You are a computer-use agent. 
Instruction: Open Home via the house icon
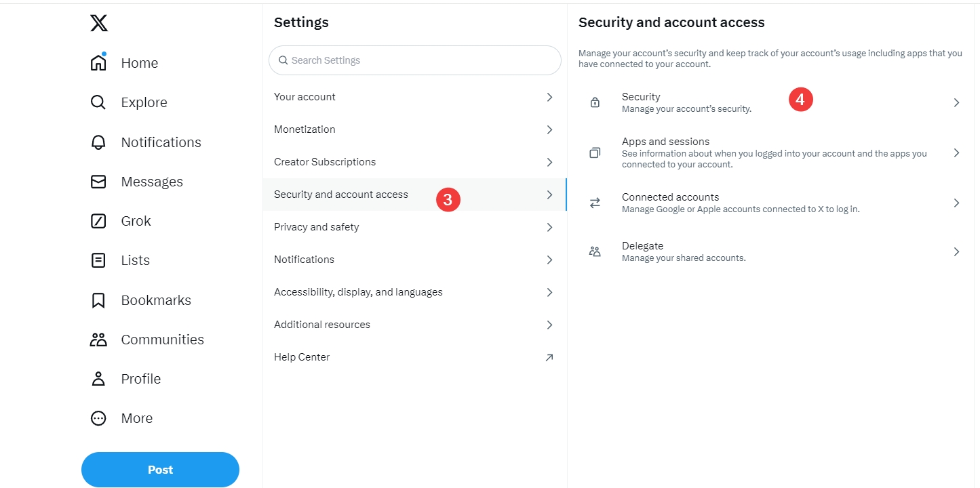pyautogui.click(x=99, y=63)
